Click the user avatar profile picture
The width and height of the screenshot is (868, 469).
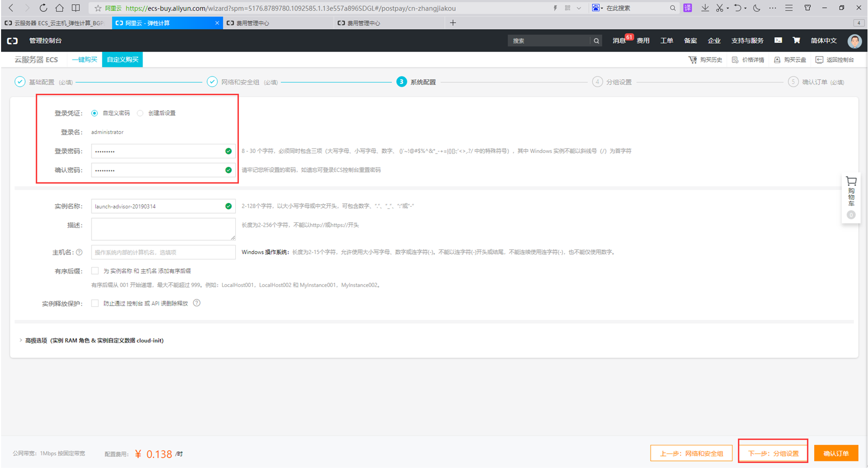pyautogui.click(x=854, y=41)
